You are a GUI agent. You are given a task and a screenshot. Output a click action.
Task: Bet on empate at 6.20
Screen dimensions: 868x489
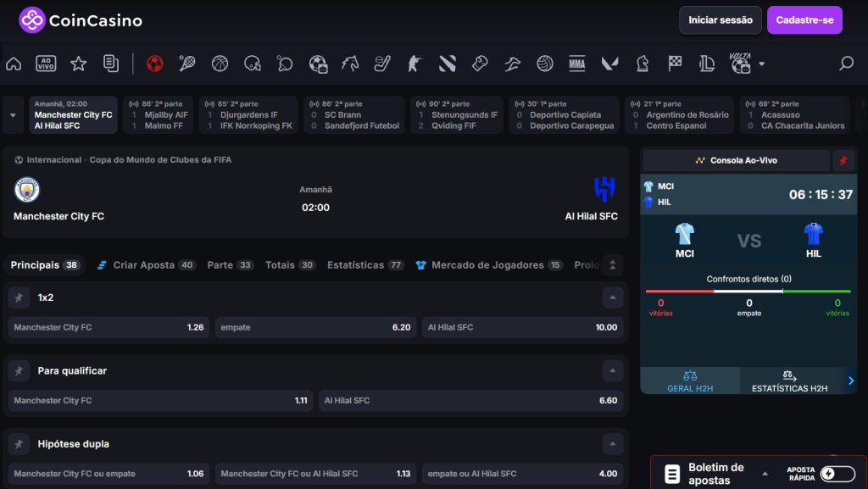[x=315, y=327]
